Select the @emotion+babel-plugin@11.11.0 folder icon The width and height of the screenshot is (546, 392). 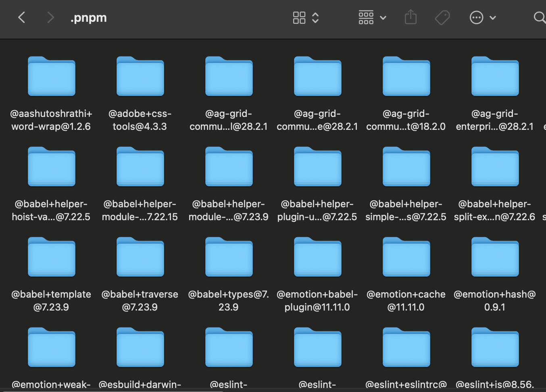point(318,257)
